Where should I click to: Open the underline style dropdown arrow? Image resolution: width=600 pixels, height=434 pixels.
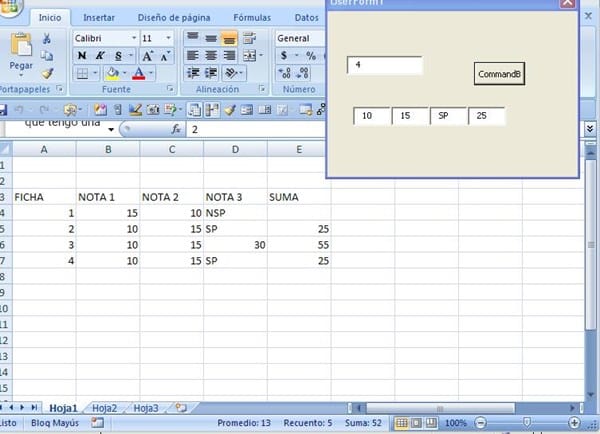click(130, 56)
